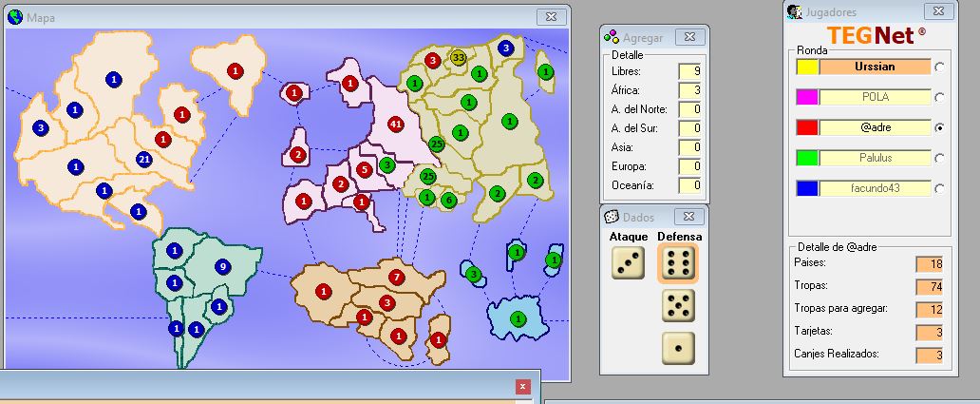Screen dimensions: 980x404
Task: Select the yellow army token with 33 troops
Action: click(459, 58)
